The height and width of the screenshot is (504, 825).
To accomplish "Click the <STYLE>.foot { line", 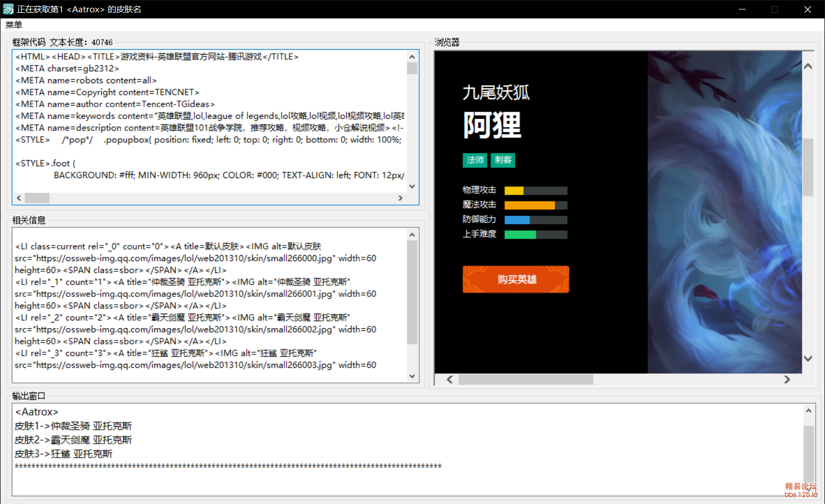I will [x=45, y=164].
